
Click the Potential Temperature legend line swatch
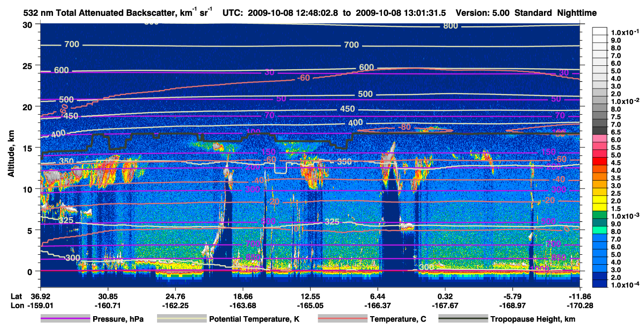point(182,319)
